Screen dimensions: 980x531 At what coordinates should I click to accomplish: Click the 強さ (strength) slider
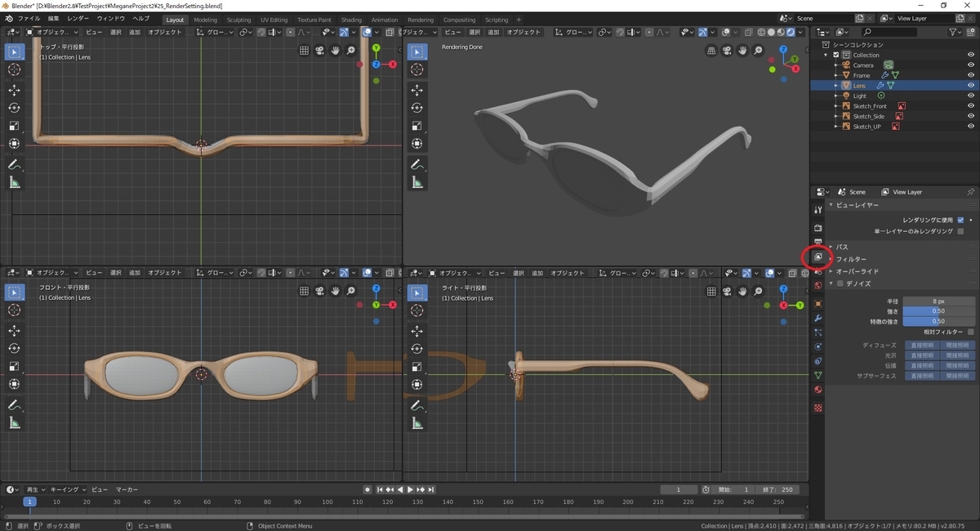[939, 311]
